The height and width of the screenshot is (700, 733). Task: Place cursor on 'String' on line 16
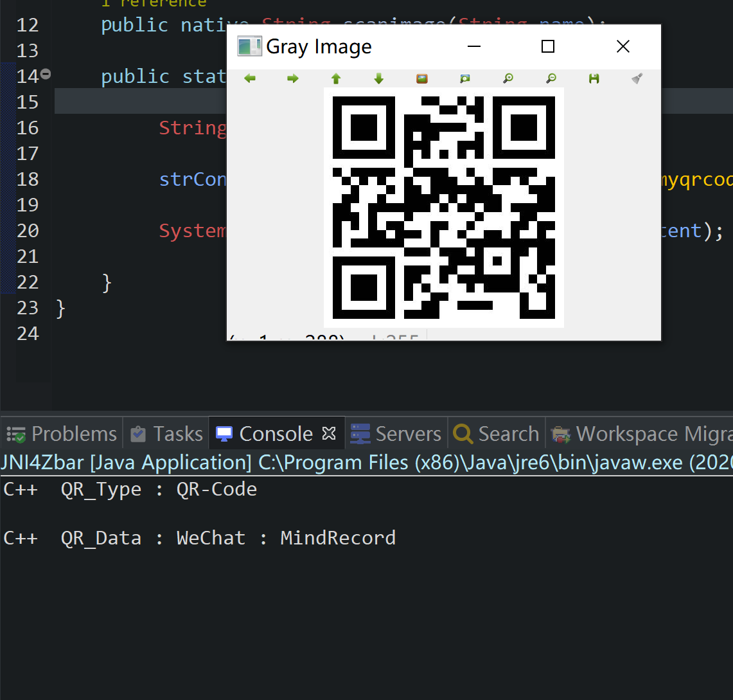[193, 128]
